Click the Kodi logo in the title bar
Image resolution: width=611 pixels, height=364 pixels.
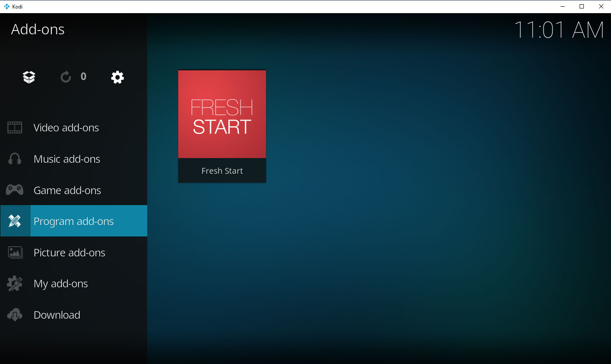pyautogui.click(x=6, y=6)
